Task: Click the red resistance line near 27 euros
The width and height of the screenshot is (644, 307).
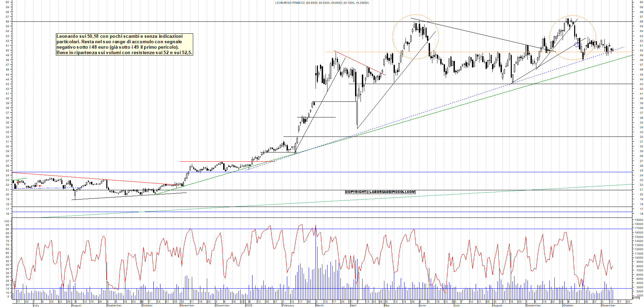Action: (x=221, y=161)
